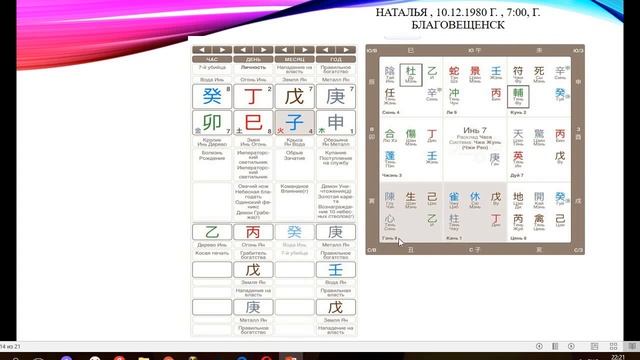The width and height of the screenshot is (640, 360).
Task: Click the right arrow above ГОД column
Action: point(346,50)
